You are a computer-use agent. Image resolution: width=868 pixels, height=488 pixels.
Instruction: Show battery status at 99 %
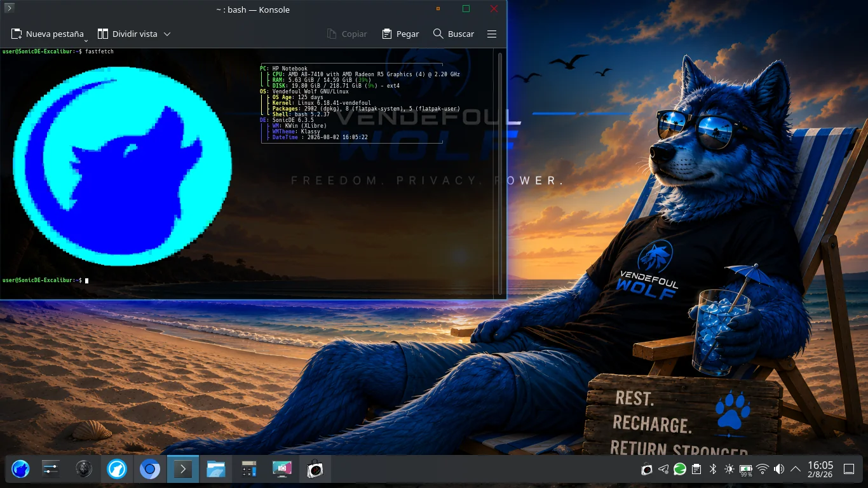point(746,470)
